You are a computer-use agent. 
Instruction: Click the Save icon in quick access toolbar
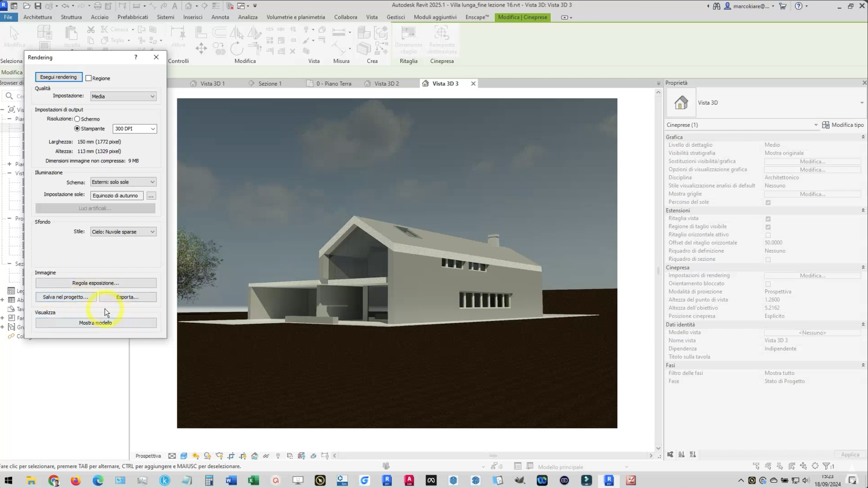[x=38, y=6]
